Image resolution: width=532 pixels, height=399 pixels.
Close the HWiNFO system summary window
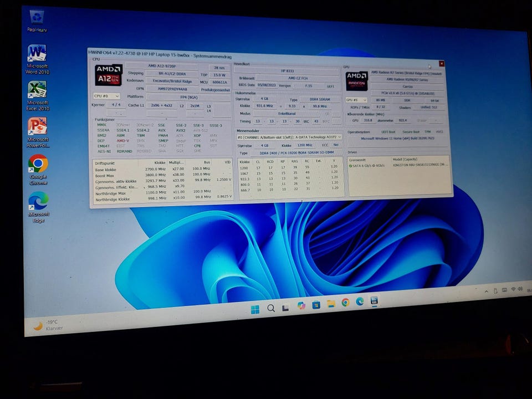tap(442, 64)
